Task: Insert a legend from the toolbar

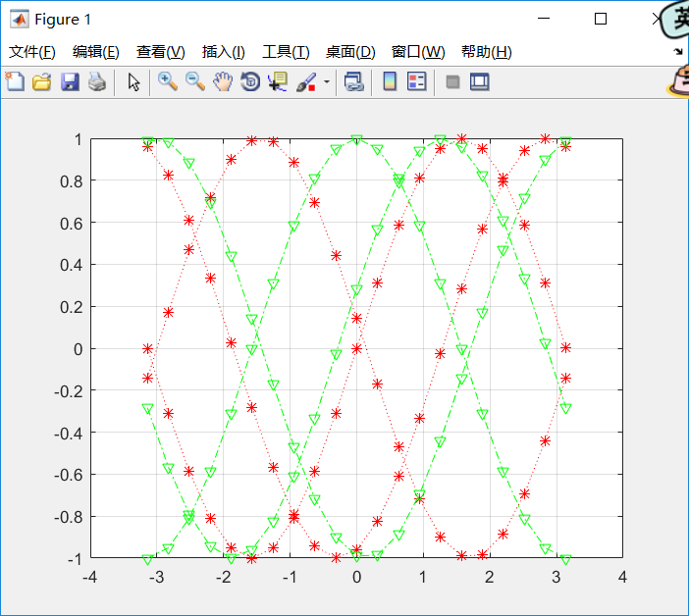Action: point(416,81)
